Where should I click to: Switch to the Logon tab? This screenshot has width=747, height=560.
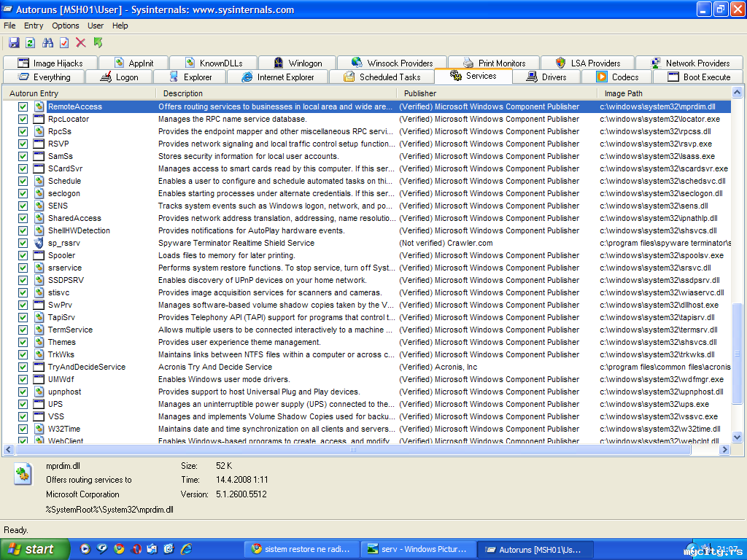119,77
